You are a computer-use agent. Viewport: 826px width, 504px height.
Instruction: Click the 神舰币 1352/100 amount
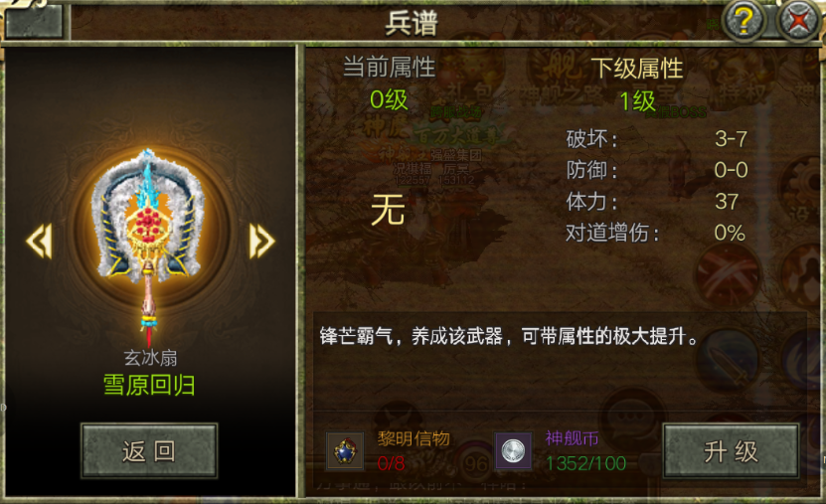[585, 463]
